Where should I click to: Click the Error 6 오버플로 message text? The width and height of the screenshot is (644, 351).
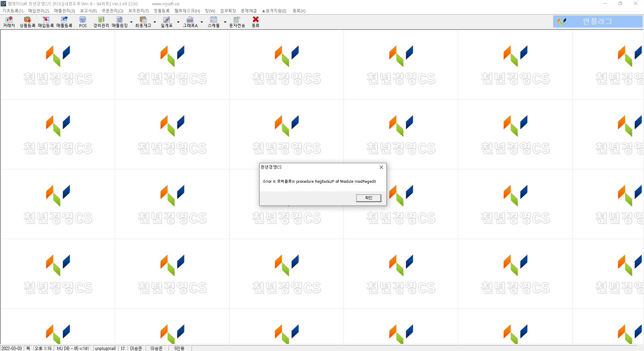coord(319,181)
